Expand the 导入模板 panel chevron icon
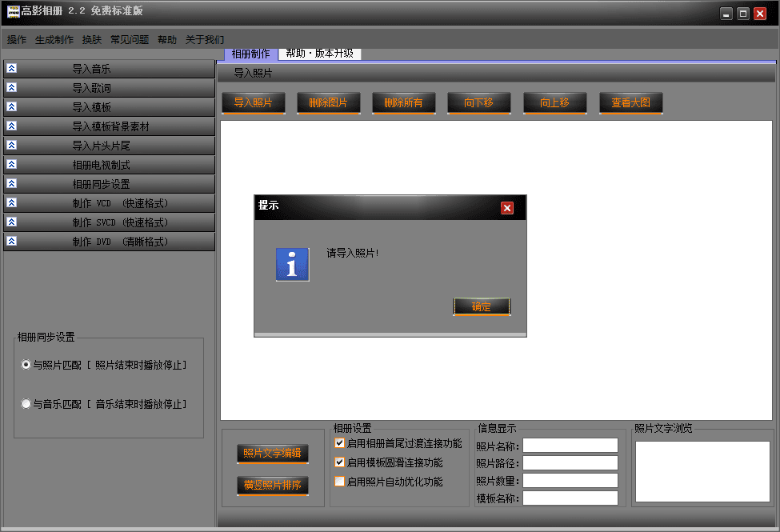This screenshot has width=780, height=532. pos(11,107)
